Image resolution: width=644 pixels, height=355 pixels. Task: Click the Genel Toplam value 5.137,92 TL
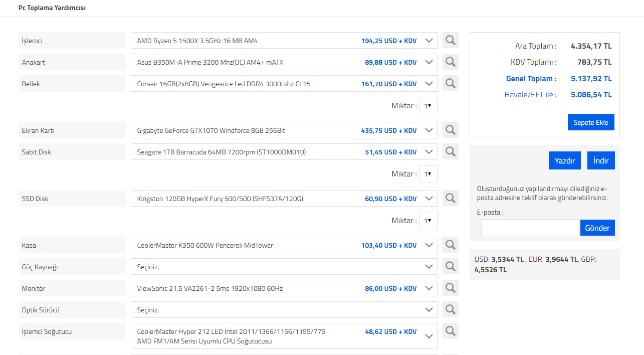[x=591, y=79]
